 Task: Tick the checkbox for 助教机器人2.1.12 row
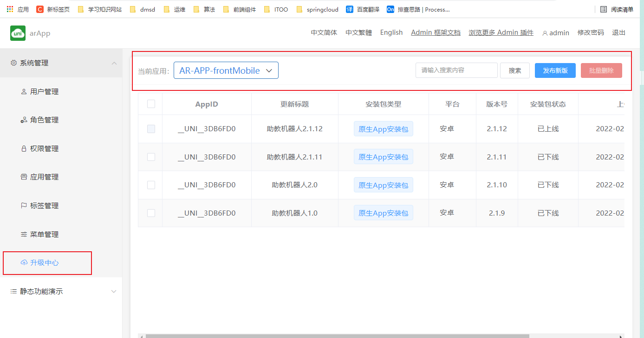[151, 129]
